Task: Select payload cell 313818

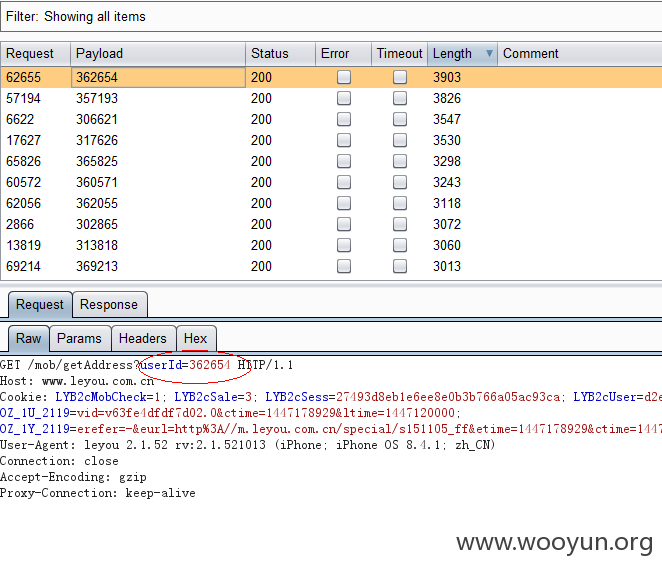Action: click(158, 245)
